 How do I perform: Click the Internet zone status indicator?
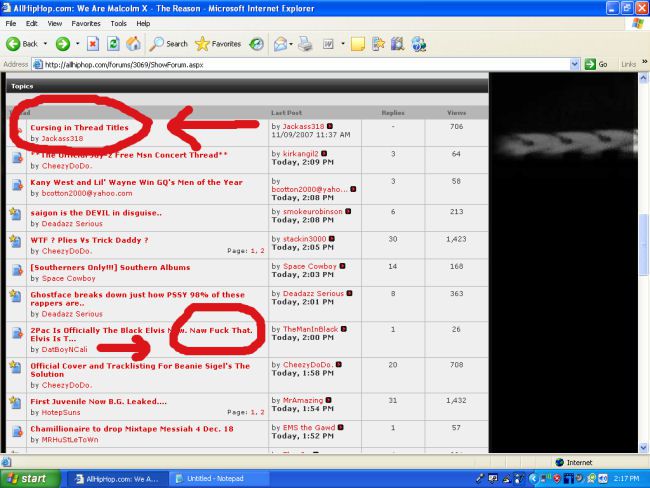[574, 462]
